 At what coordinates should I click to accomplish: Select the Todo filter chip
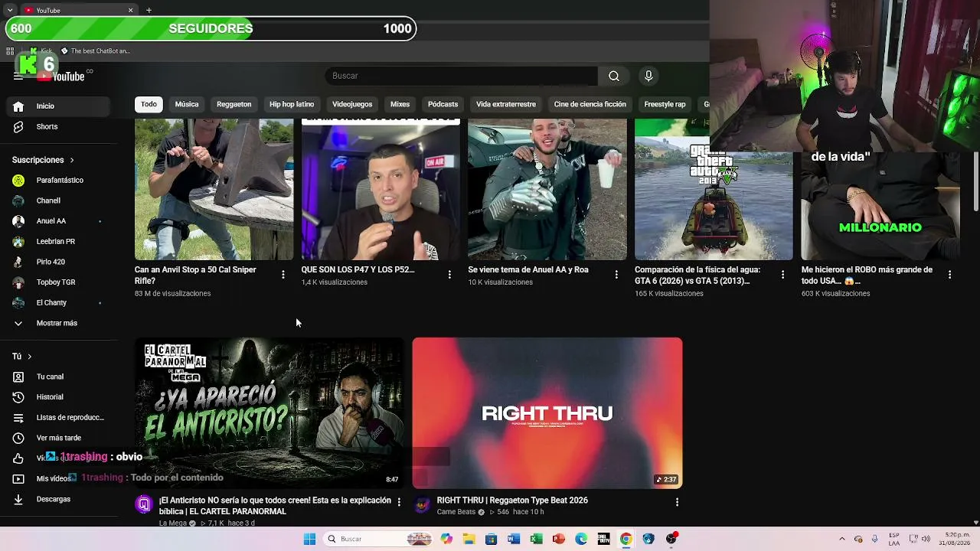[149, 104]
